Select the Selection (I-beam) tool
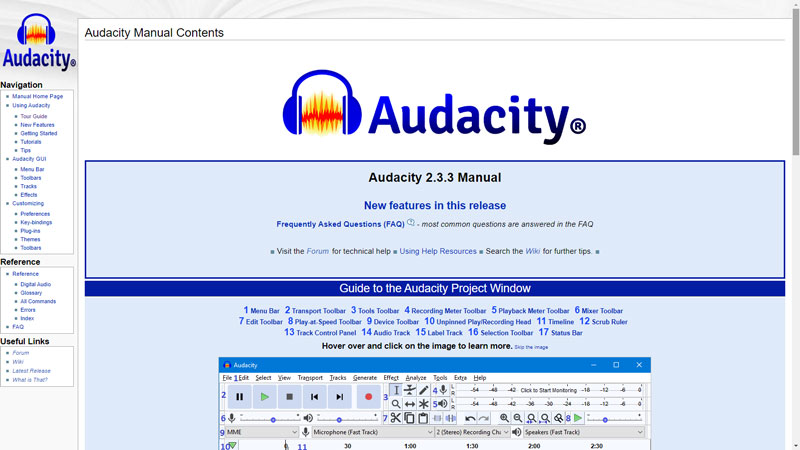Screen dimensions: 800x450 (396, 390)
